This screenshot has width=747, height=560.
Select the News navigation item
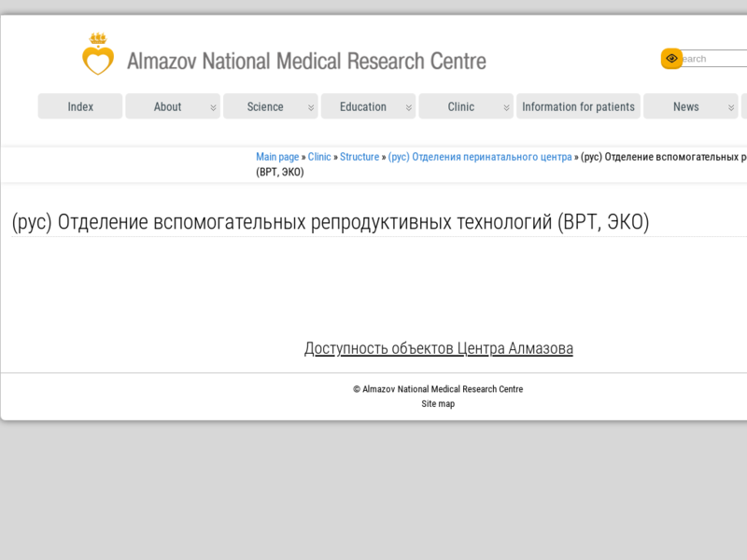[685, 106]
